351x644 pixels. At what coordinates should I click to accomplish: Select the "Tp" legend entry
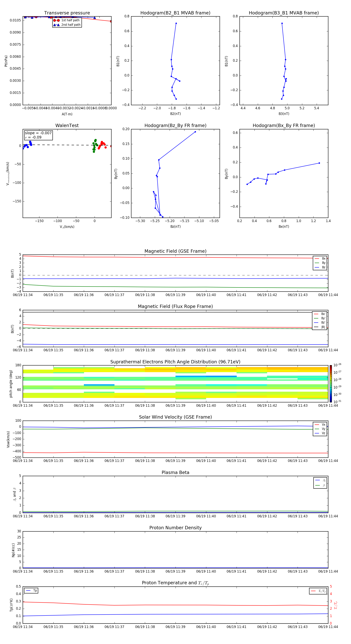point(31,591)
